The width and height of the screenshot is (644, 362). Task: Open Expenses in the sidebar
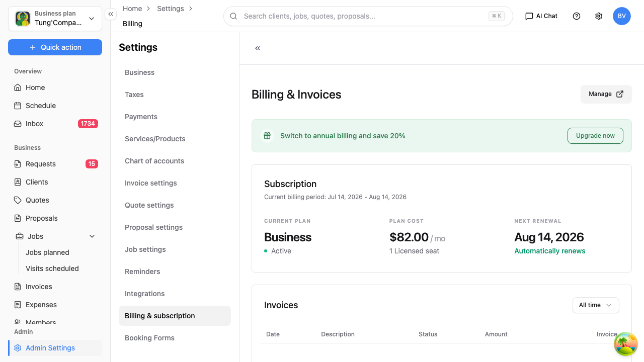pyautogui.click(x=55, y=305)
